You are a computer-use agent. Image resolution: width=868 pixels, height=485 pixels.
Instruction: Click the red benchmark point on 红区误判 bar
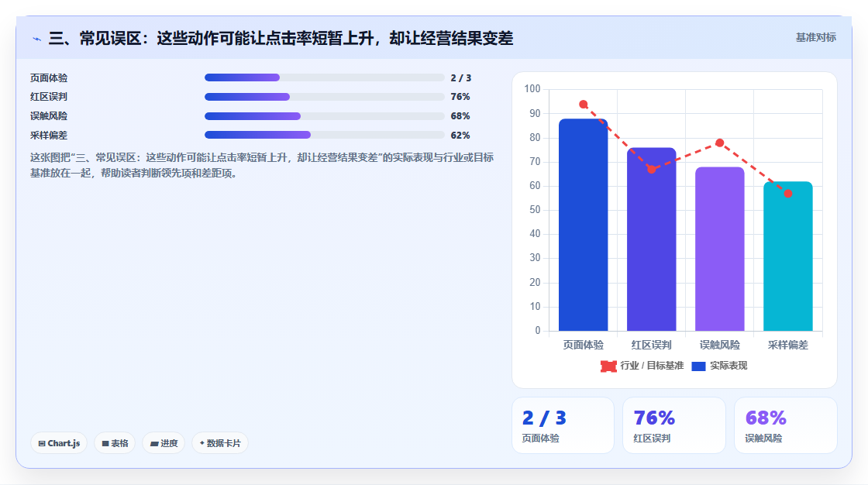click(x=652, y=170)
